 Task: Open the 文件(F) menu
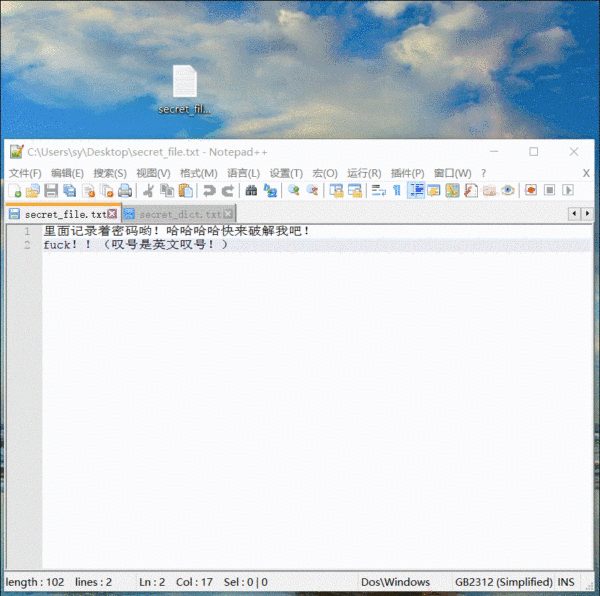(25, 173)
